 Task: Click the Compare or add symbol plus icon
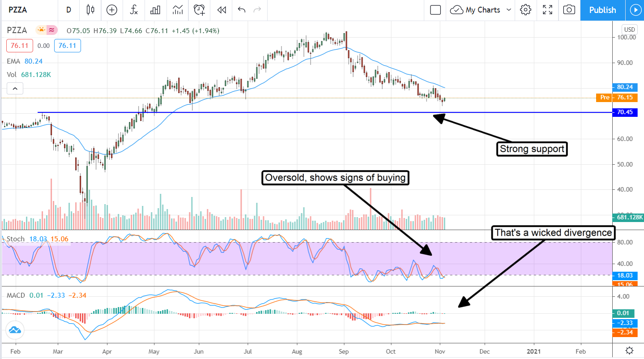click(111, 10)
